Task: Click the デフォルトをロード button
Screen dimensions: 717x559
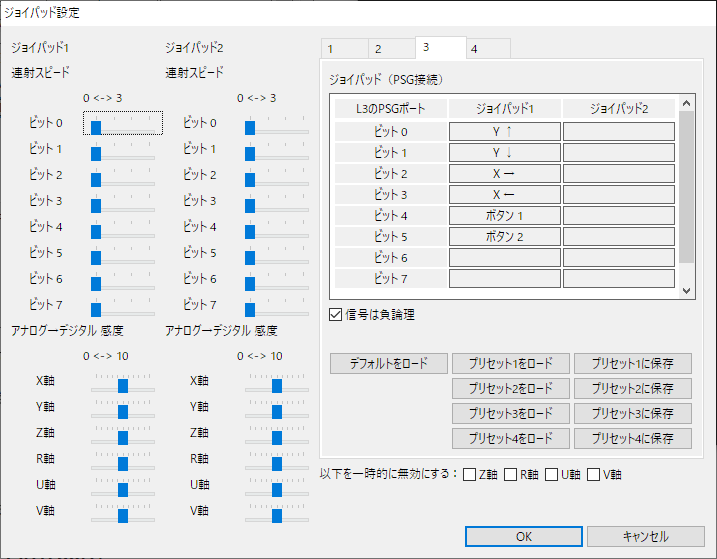Action: tap(388, 363)
